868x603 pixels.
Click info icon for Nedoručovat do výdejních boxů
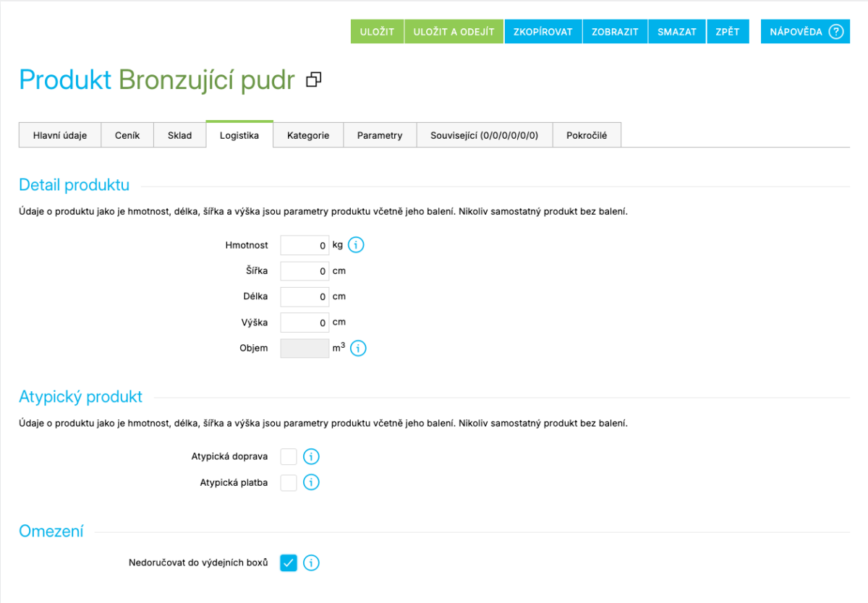tap(311, 563)
